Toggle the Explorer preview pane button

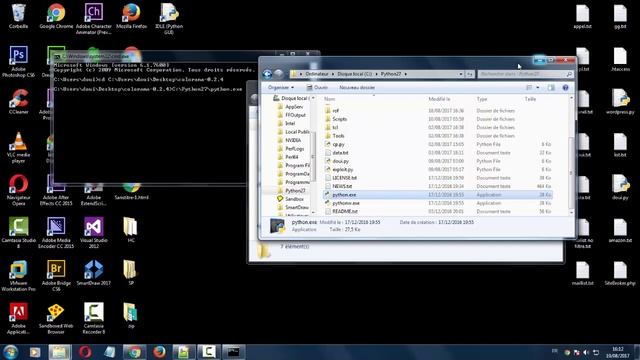click(x=551, y=87)
